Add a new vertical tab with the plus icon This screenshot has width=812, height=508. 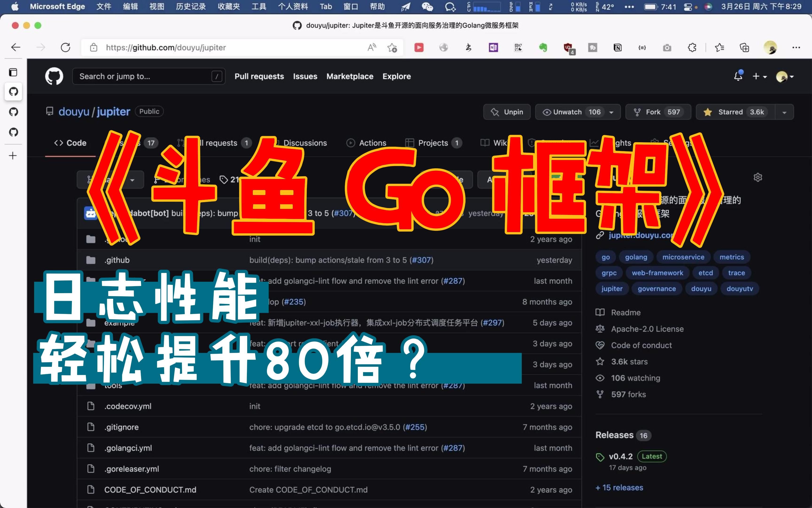point(13,155)
